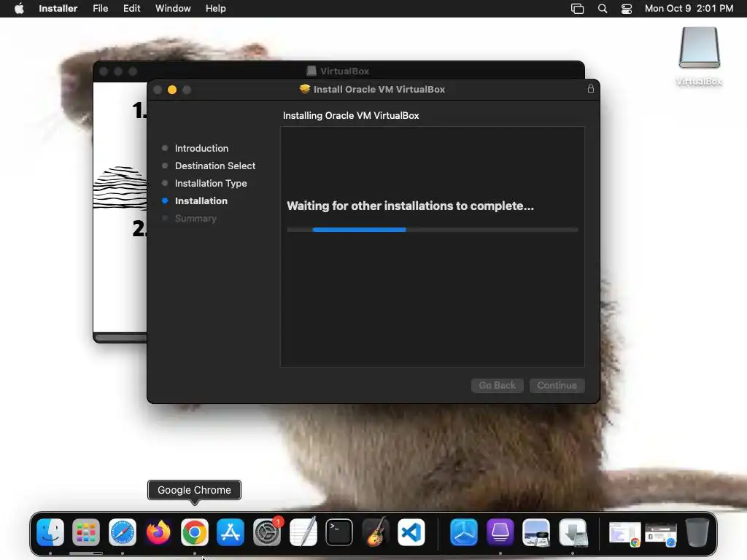Viewport: 747px width, 560px height.
Task: Select the Installation Type step
Action: pos(211,183)
